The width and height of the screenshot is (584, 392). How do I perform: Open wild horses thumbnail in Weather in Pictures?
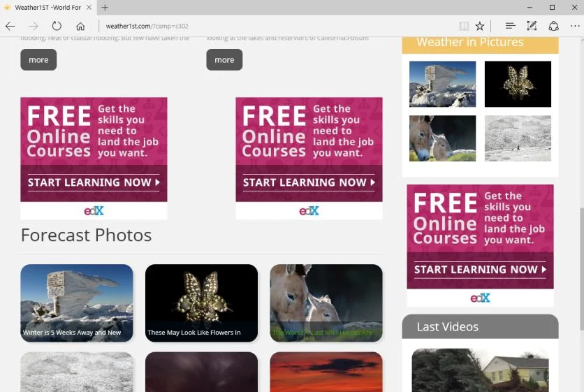point(442,138)
